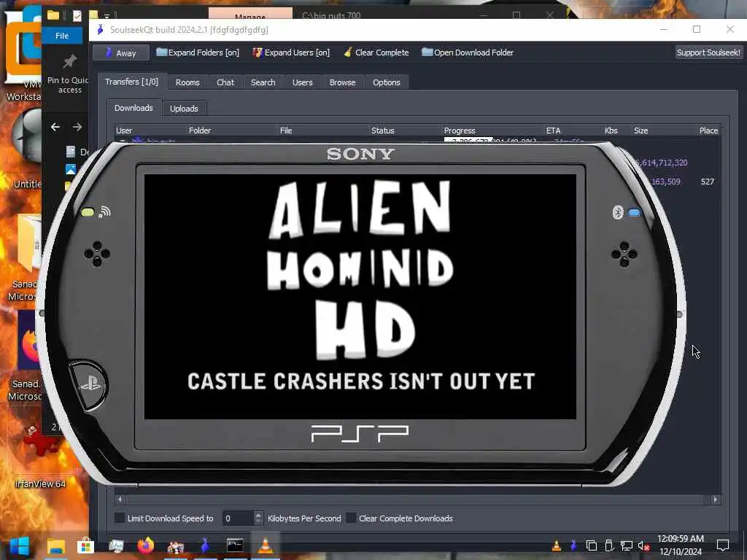
Task: Sort transfers by User column
Action: tap(150, 131)
